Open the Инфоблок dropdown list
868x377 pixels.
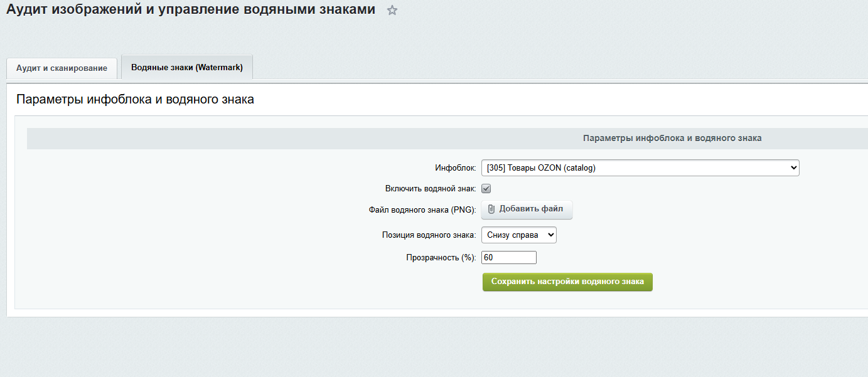tap(640, 167)
